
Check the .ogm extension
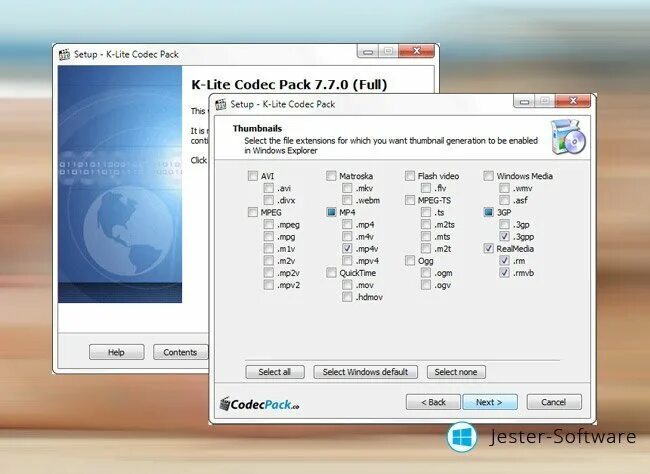(426, 272)
